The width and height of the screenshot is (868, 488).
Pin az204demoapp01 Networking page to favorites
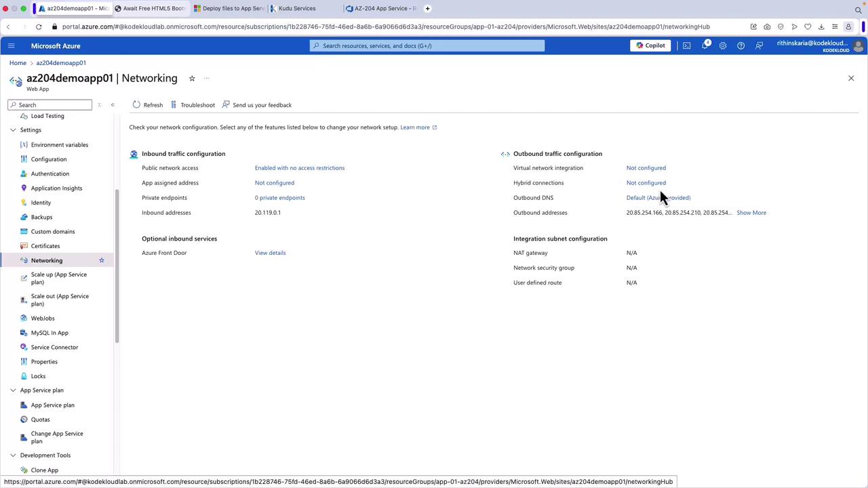(192, 79)
